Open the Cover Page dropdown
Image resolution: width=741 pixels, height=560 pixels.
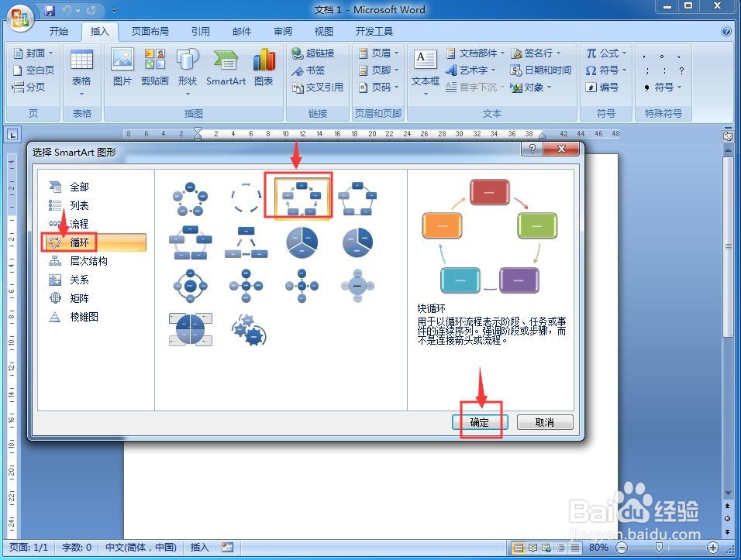[x=33, y=53]
